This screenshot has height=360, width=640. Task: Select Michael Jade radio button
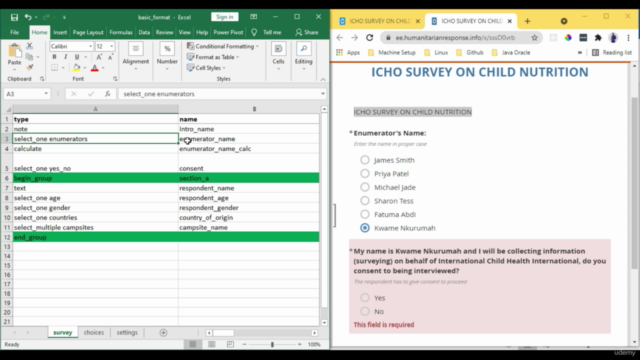pyautogui.click(x=365, y=187)
